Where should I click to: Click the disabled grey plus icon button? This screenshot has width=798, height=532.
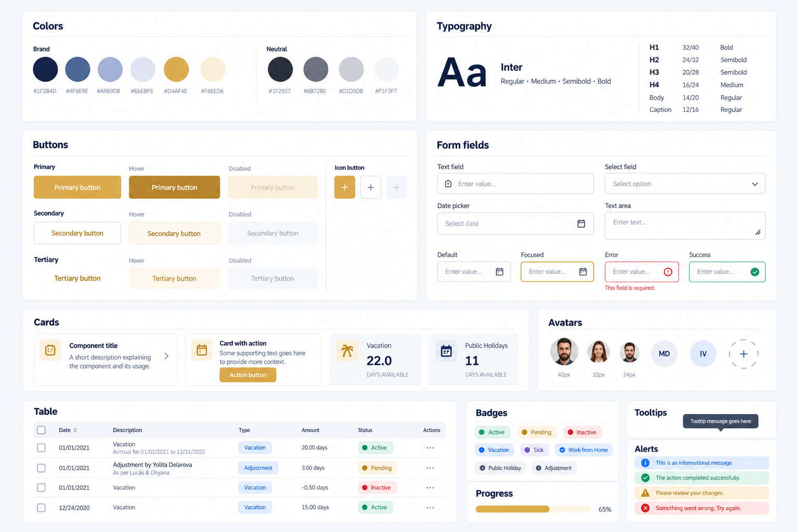click(x=396, y=187)
